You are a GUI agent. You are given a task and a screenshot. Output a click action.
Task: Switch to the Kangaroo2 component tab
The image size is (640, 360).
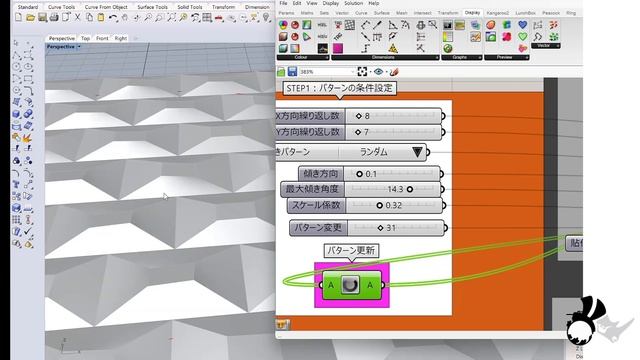(x=498, y=13)
